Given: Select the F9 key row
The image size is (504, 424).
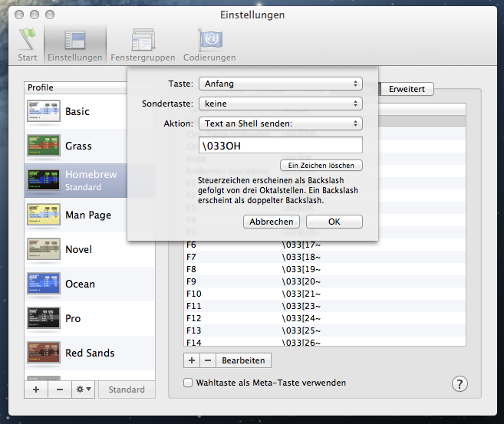Looking at the screenshot, I should [325, 281].
